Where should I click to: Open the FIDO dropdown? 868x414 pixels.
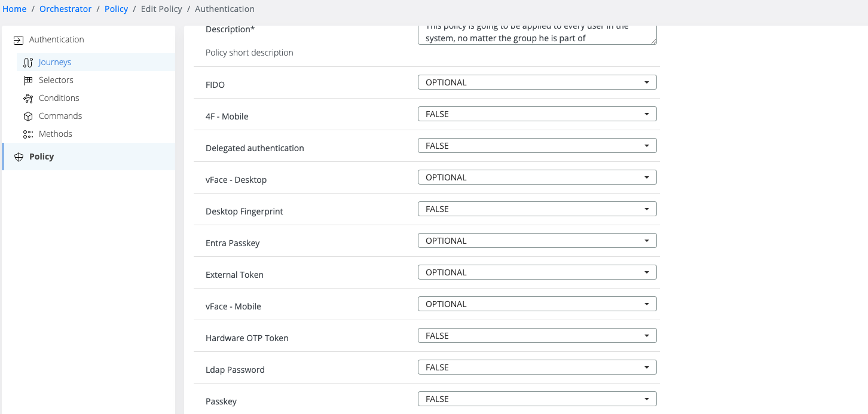(x=537, y=82)
